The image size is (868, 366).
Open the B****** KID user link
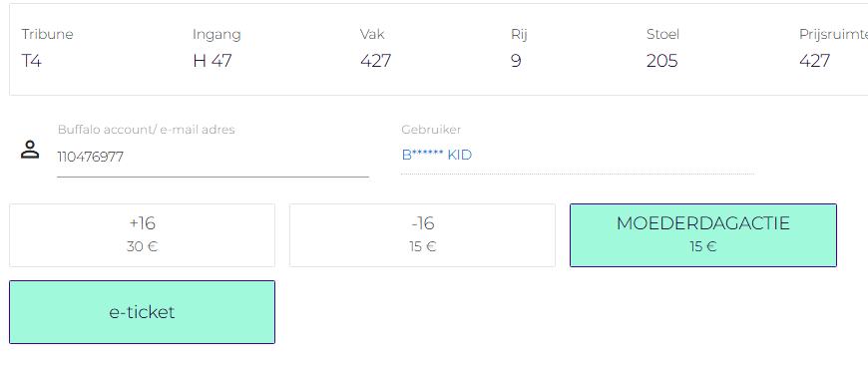click(437, 155)
